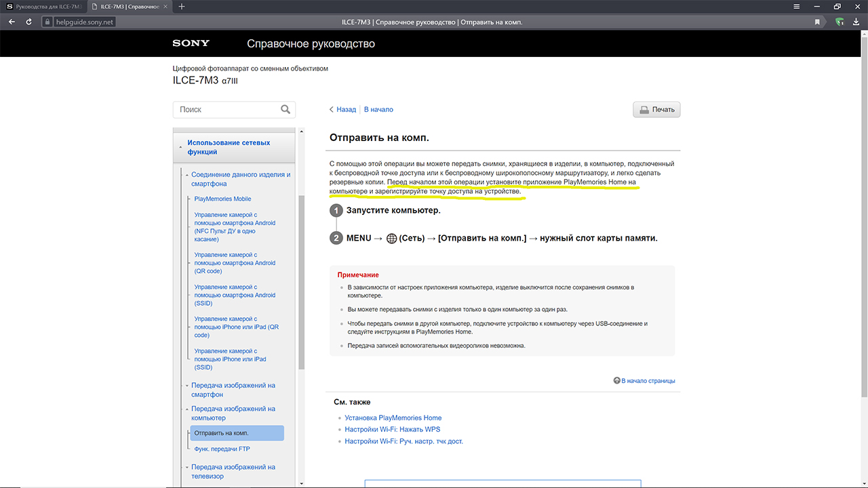This screenshot has height=488, width=868.
Task: Click step text Запустите компьютер.
Action: click(393, 210)
